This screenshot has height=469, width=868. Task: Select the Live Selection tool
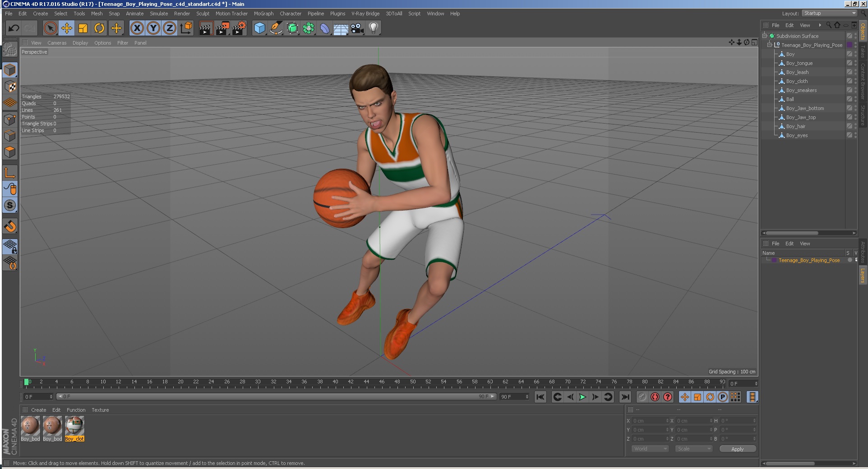point(51,28)
